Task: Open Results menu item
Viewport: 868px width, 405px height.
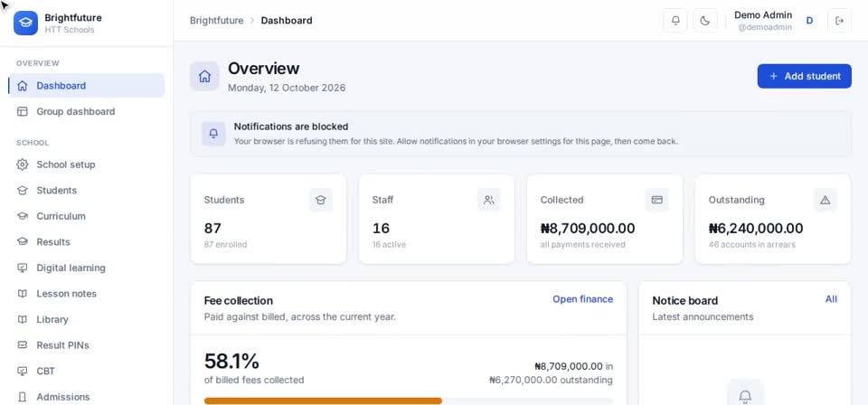Action: point(87,241)
